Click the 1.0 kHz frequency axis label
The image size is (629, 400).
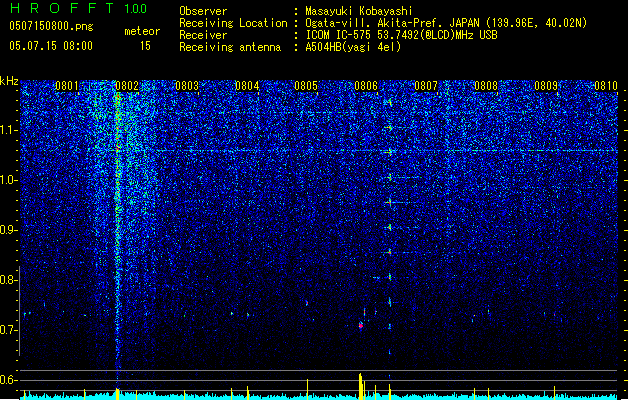tap(9, 180)
